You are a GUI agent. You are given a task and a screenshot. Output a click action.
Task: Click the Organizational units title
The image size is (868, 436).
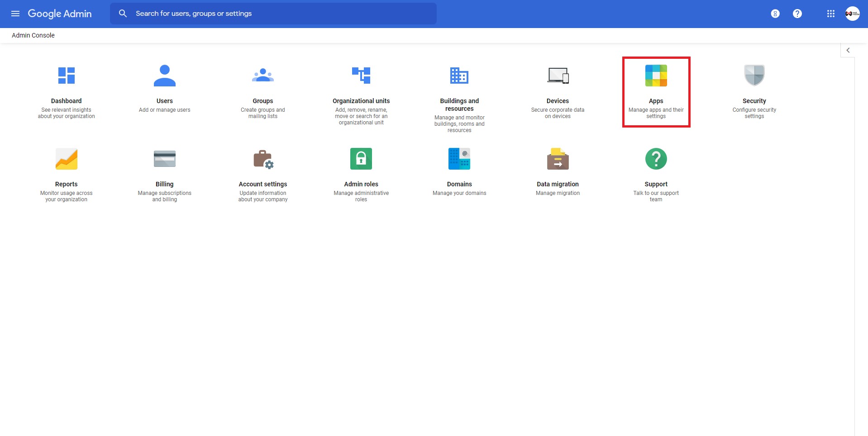pyautogui.click(x=361, y=101)
